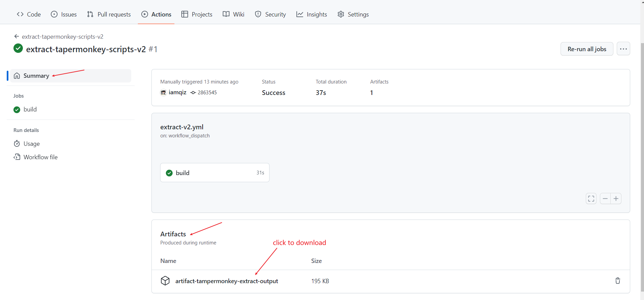Delete the artifact with trash icon

[x=618, y=281]
